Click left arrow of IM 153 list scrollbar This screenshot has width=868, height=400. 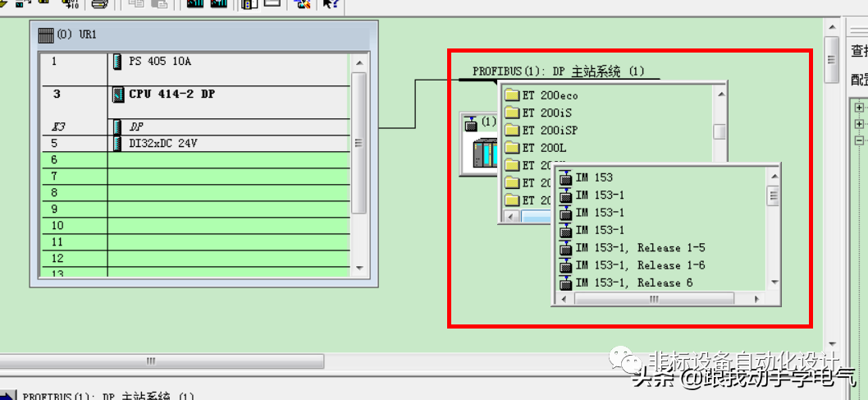click(x=564, y=299)
